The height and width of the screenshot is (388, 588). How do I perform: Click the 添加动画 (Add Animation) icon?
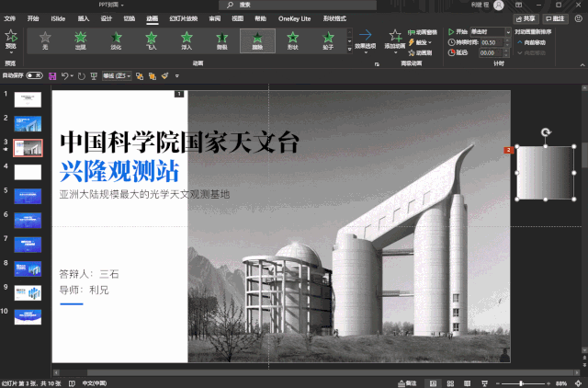coord(396,38)
